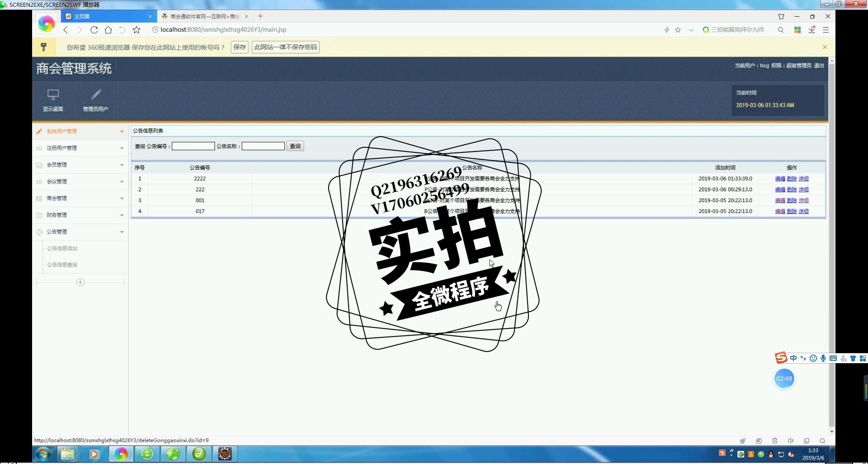The width and height of the screenshot is (868, 464).
Task: Click the 退出 logout link
Action: 819,66
